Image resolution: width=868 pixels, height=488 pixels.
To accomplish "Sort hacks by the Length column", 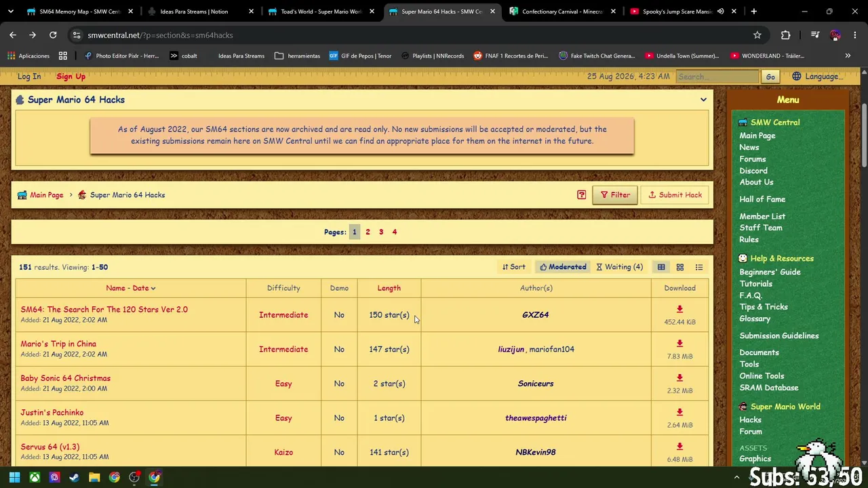I will point(389,288).
